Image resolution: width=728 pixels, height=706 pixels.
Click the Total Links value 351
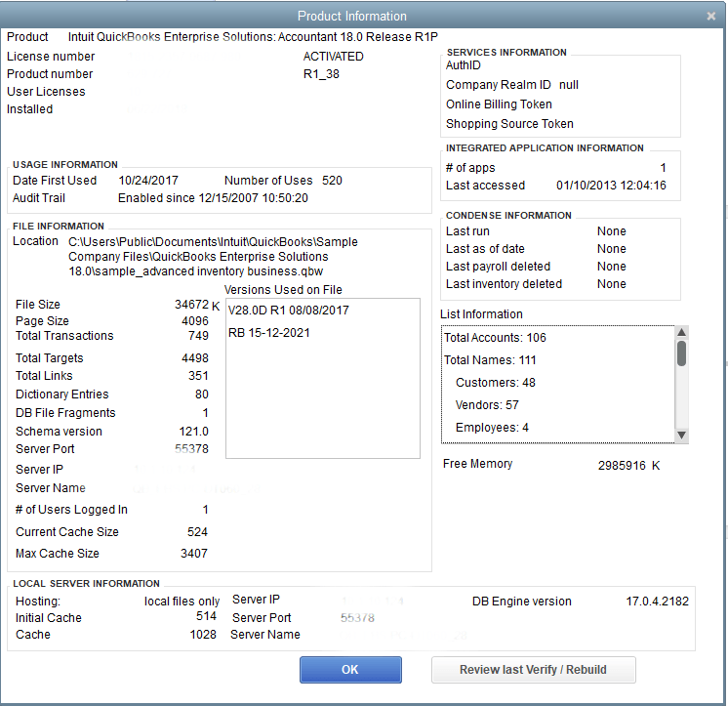pyautogui.click(x=198, y=375)
